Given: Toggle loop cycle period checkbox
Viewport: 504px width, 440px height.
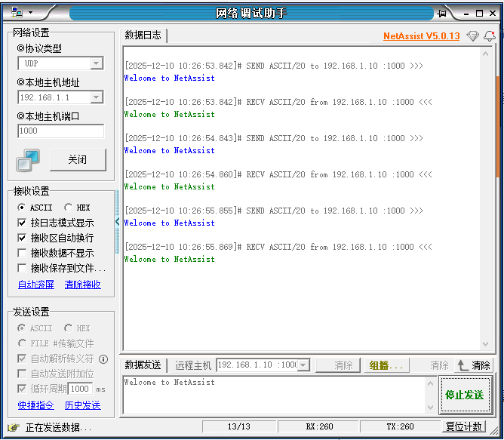Looking at the screenshot, I should coord(22,389).
